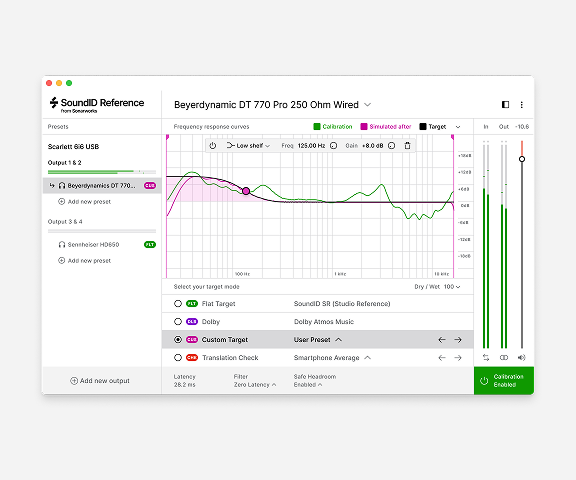Click the -10.6 output level value
The width and height of the screenshot is (576, 480).
coord(522,127)
